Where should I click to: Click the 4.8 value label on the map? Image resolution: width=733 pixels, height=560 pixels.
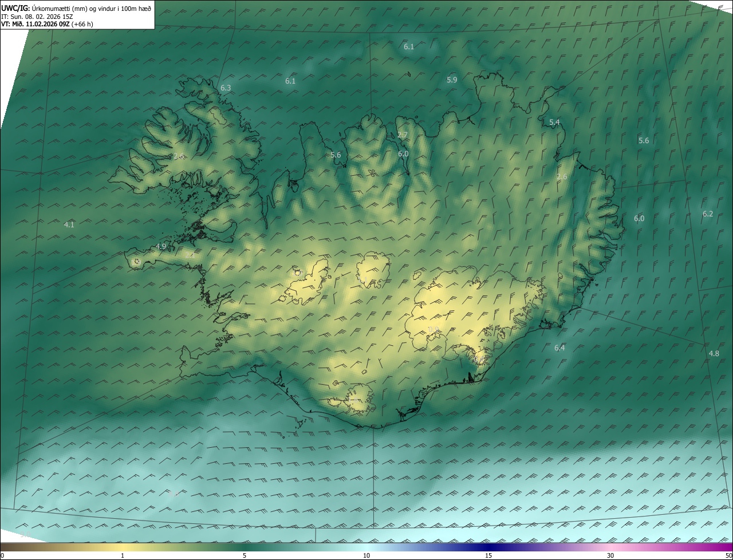714,354
